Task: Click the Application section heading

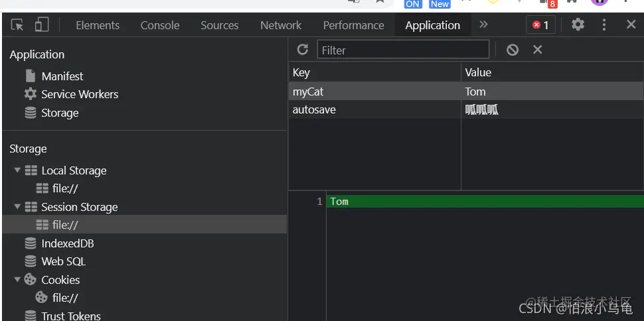Action: [x=37, y=54]
